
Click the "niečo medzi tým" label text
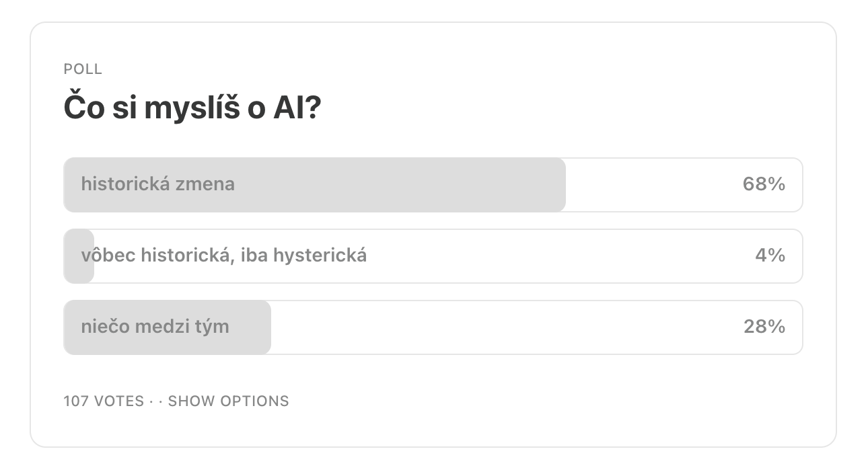(x=155, y=327)
